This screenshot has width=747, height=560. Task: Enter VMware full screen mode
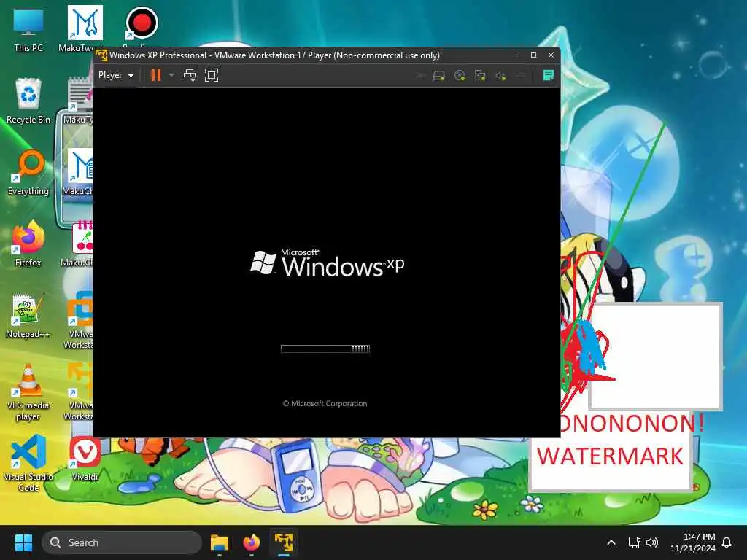tap(212, 75)
